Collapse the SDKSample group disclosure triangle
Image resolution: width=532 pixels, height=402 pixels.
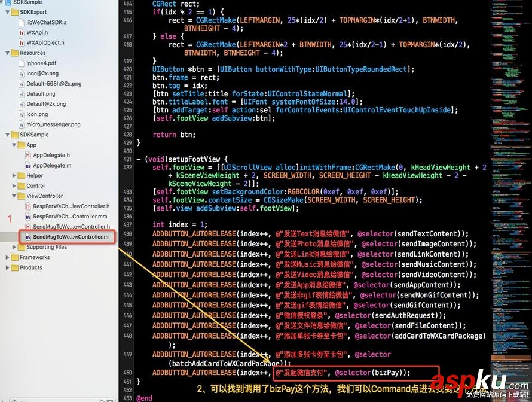point(7,135)
